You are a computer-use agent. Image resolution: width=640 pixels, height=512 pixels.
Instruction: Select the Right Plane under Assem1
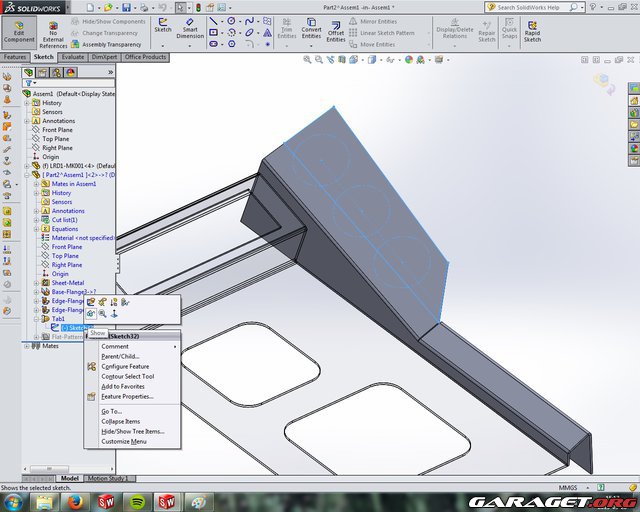click(x=56, y=148)
